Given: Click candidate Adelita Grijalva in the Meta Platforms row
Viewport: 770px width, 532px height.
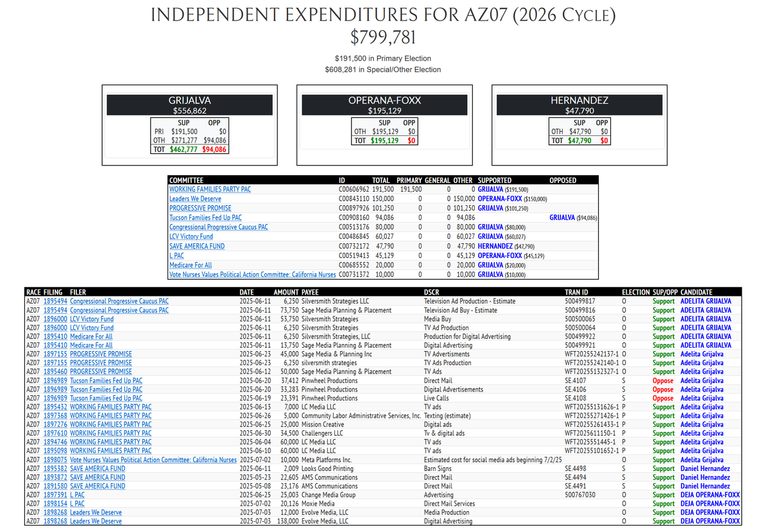Looking at the screenshot, I should [702, 460].
